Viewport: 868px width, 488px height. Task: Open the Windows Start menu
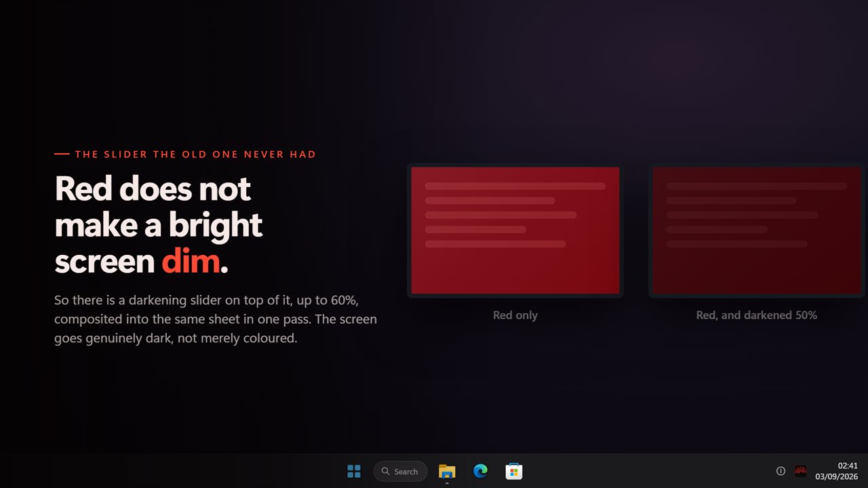pos(354,471)
